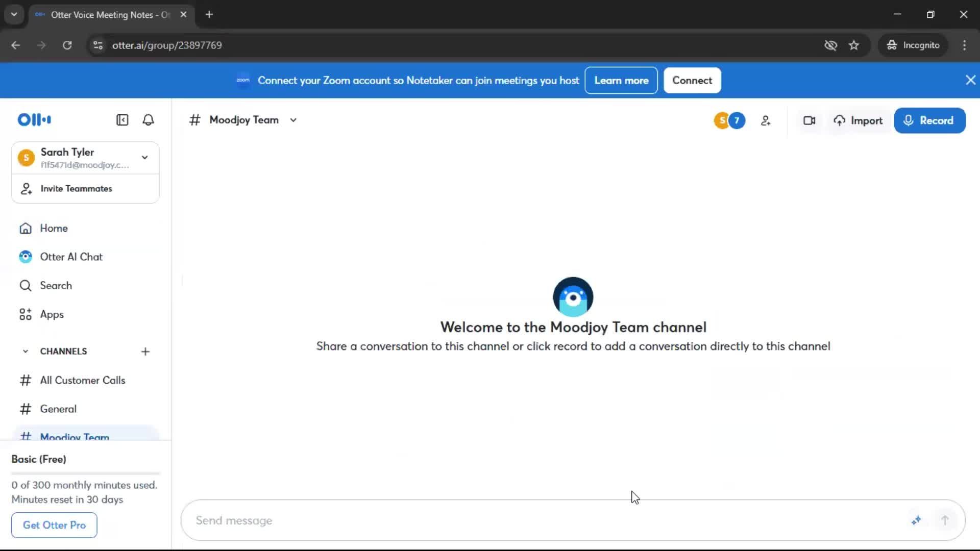This screenshot has height=551, width=980.
Task: Click the Send message input field
Action: click(x=546, y=520)
